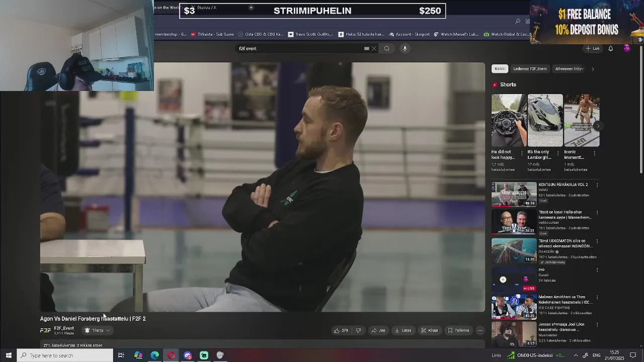Open options for "He did not look happy" Short
This screenshot has height=362, width=644.
pos(522,154)
